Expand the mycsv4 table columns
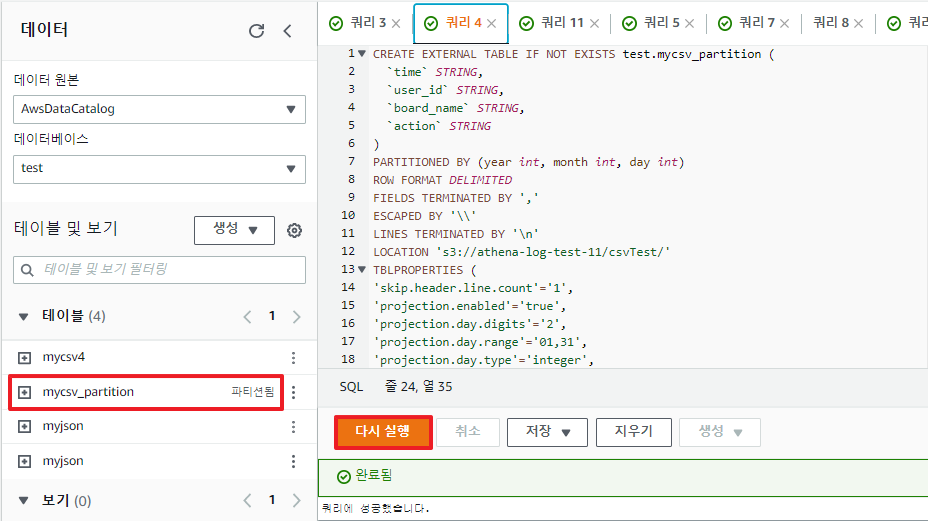This screenshot has height=521, width=928. (x=24, y=358)
